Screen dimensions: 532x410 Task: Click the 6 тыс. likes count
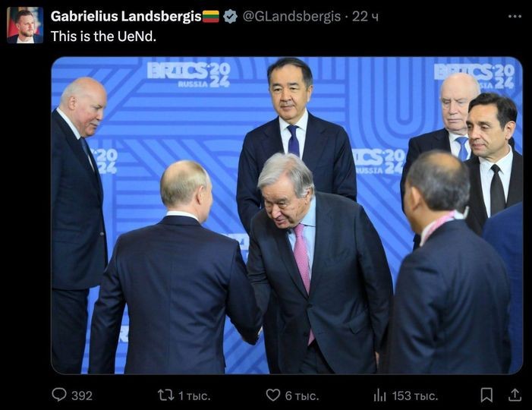pos(302,396)
